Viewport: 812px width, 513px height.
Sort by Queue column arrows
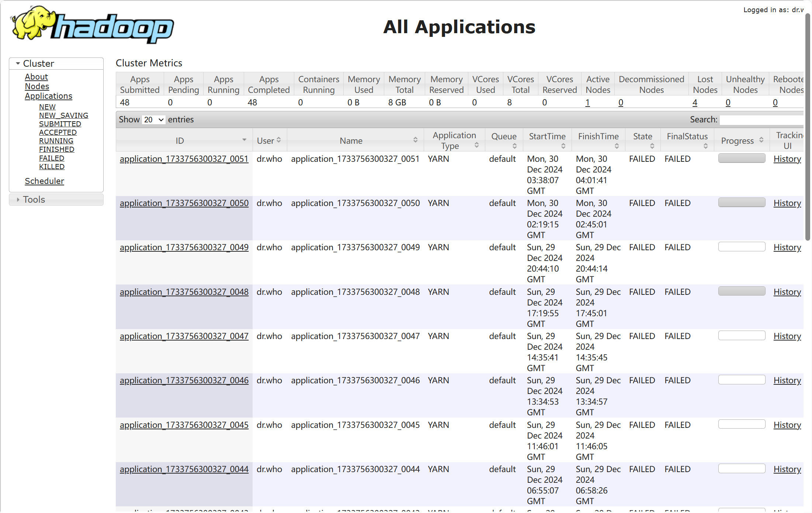point(514,146)
